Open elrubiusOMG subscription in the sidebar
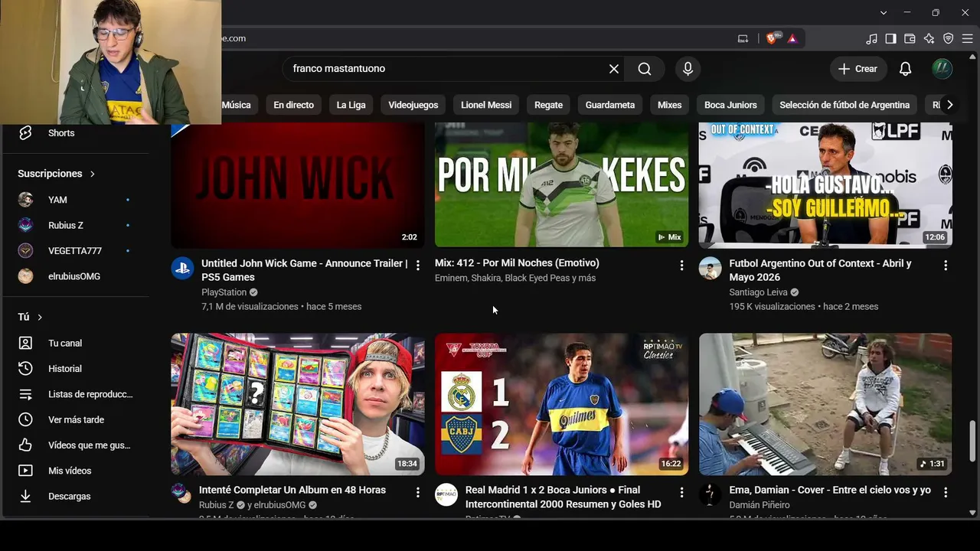Screen dimensions: 980x551 [75, 276]
